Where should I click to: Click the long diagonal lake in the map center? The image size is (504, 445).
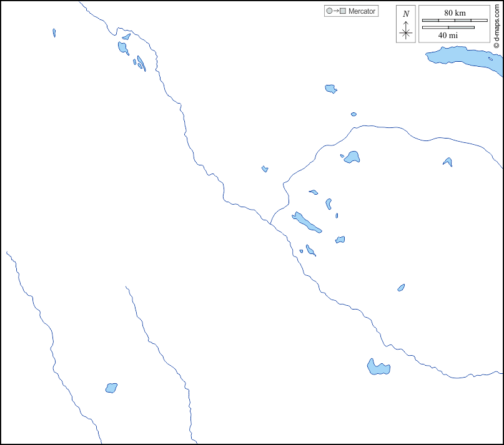[x=306, y=222]
